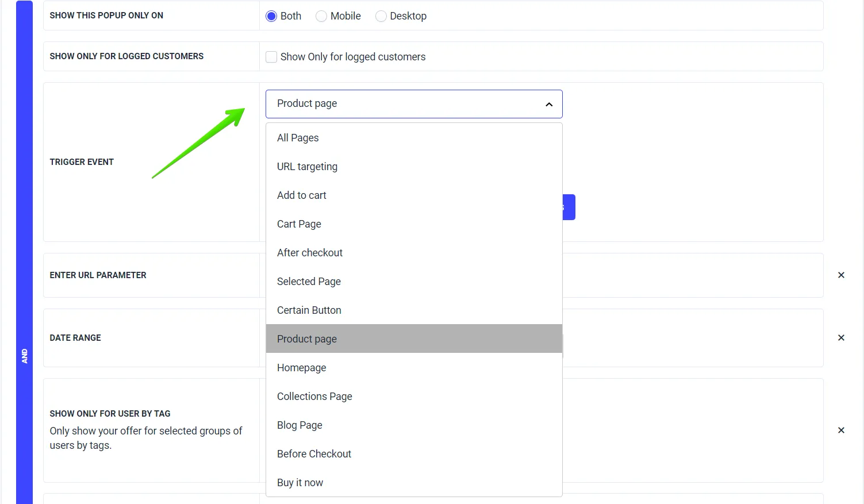The height and width of the screenshot is (504, 864).
Task: Pick Certain Button trigger option
Action: (414, 310)
